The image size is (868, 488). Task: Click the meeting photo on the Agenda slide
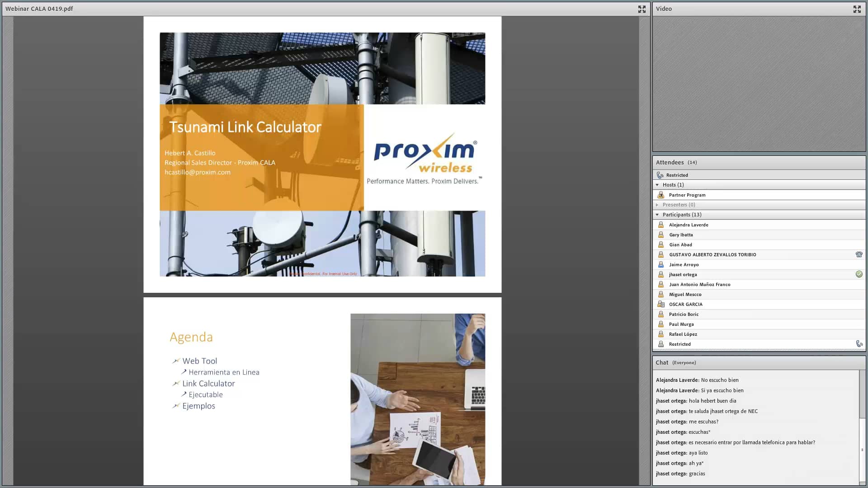(x=418, y=399)
